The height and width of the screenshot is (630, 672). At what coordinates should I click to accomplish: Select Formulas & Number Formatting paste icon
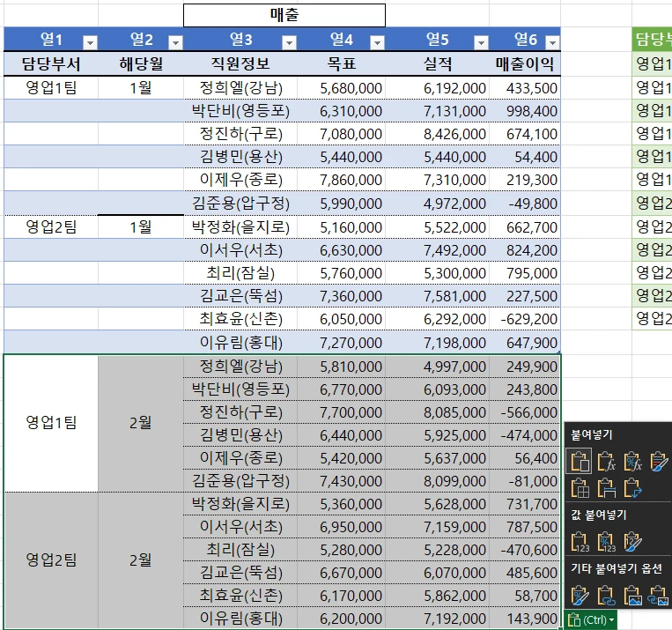[632, 460]
